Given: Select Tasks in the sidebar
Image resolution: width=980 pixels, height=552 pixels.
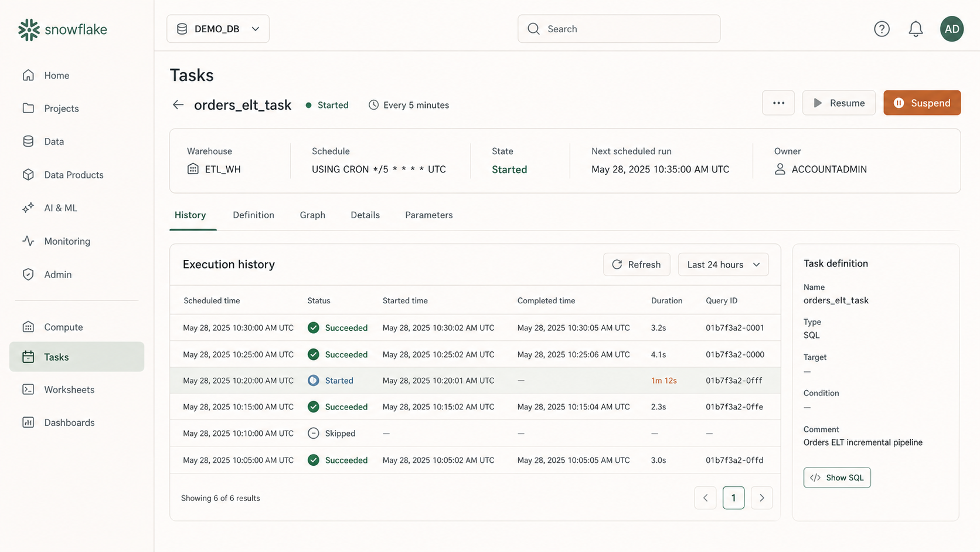Looking at the screenshot, I should [x=77, y=357].
